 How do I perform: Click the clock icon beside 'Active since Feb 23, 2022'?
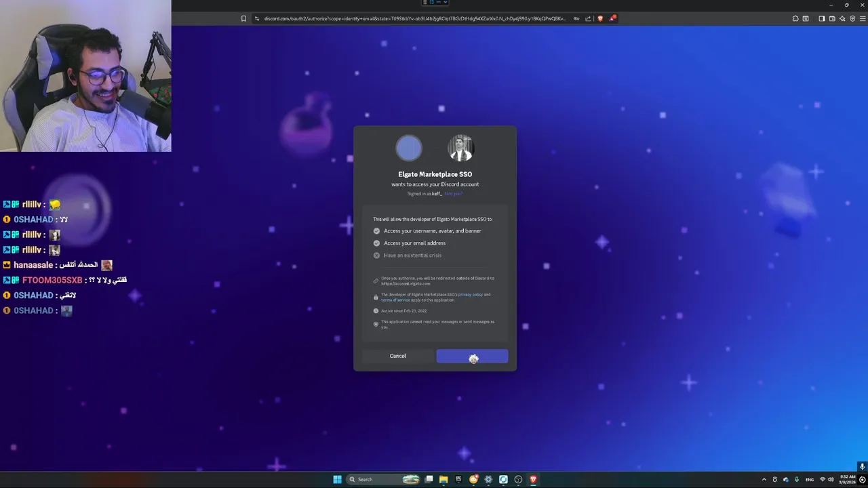tap(376, 310)
